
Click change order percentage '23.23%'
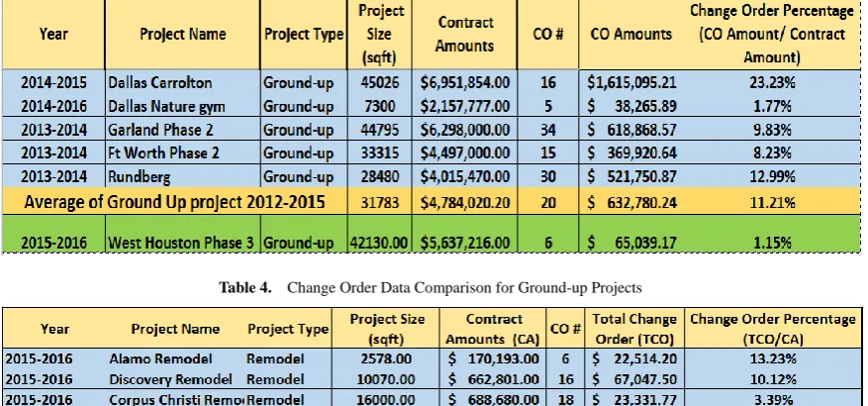pos(772,83)
